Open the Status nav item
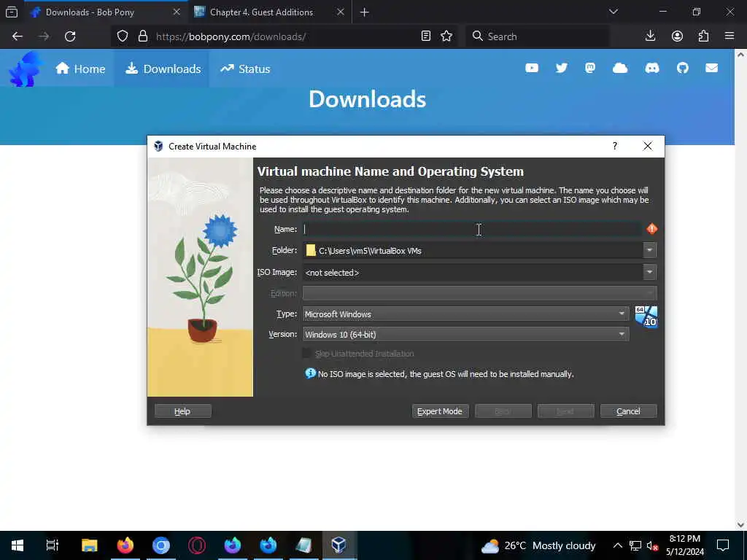The height and width of the screenshot is (560, 747). [x=245, y=69]
